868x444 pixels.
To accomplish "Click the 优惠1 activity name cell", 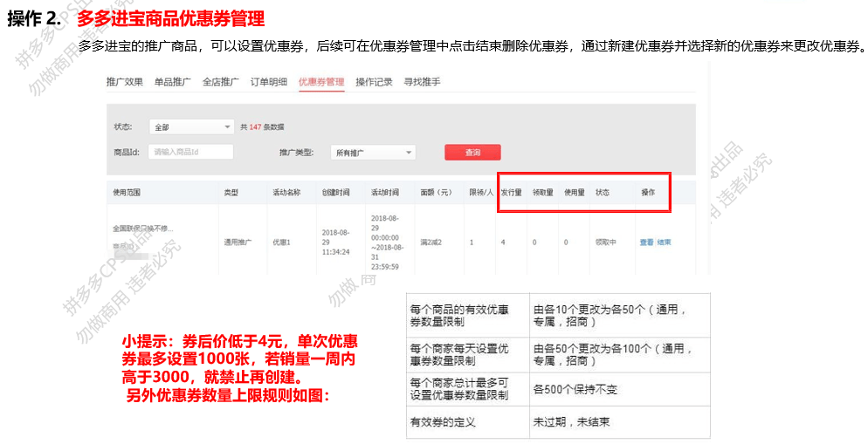I will [281, 242].
